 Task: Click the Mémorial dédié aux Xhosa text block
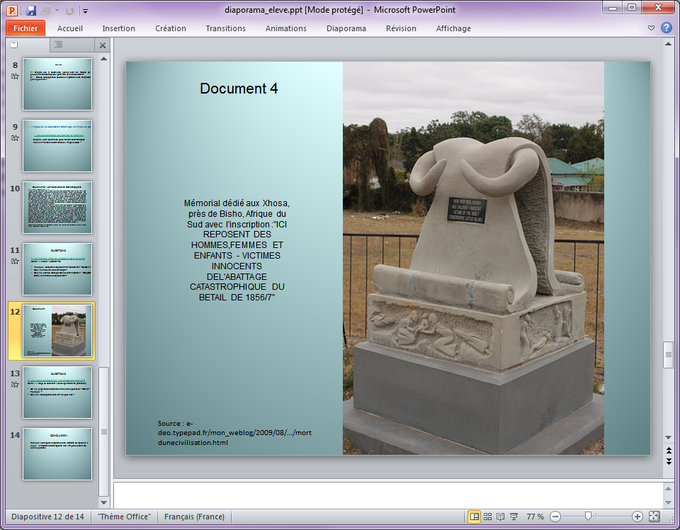[x=237, y=250]
